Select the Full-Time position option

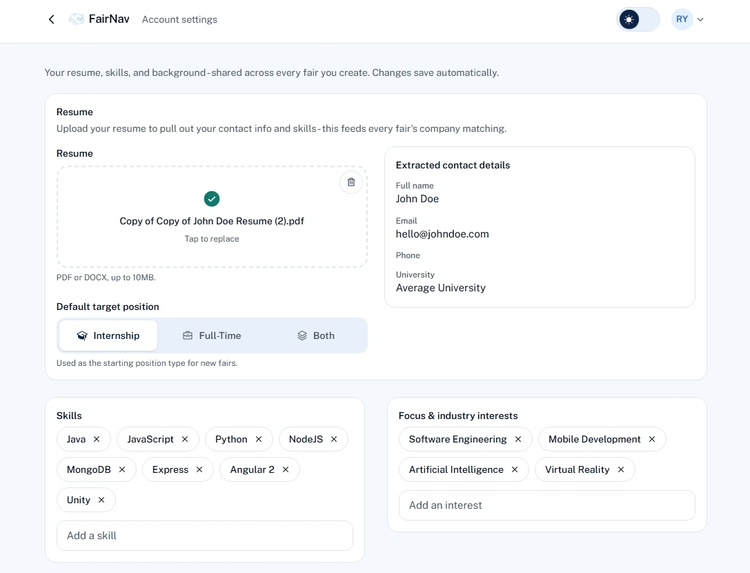point(212,335)
